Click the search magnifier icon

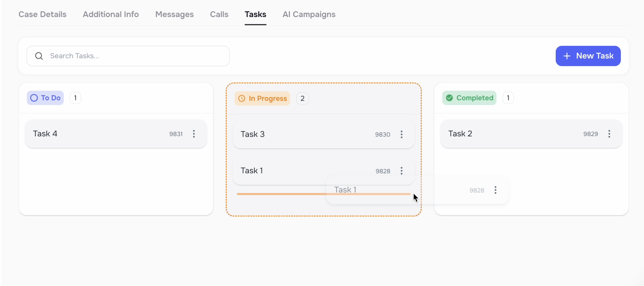click(39, 56)
